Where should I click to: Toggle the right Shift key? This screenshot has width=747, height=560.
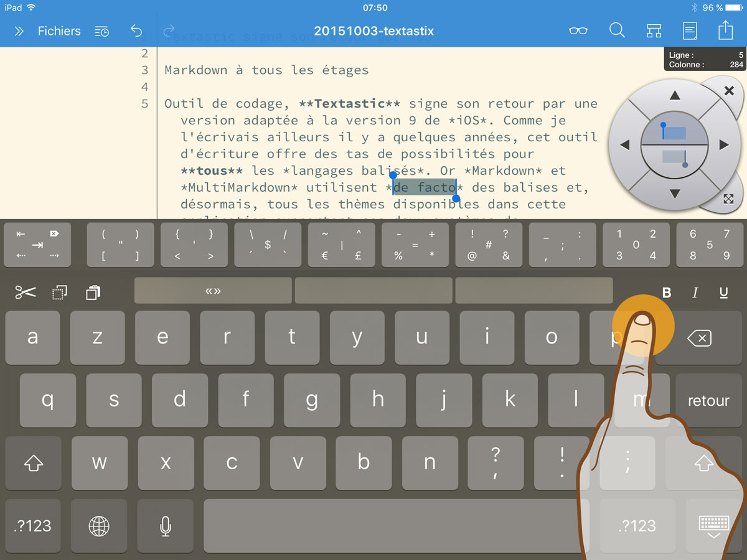click(704, 462)
